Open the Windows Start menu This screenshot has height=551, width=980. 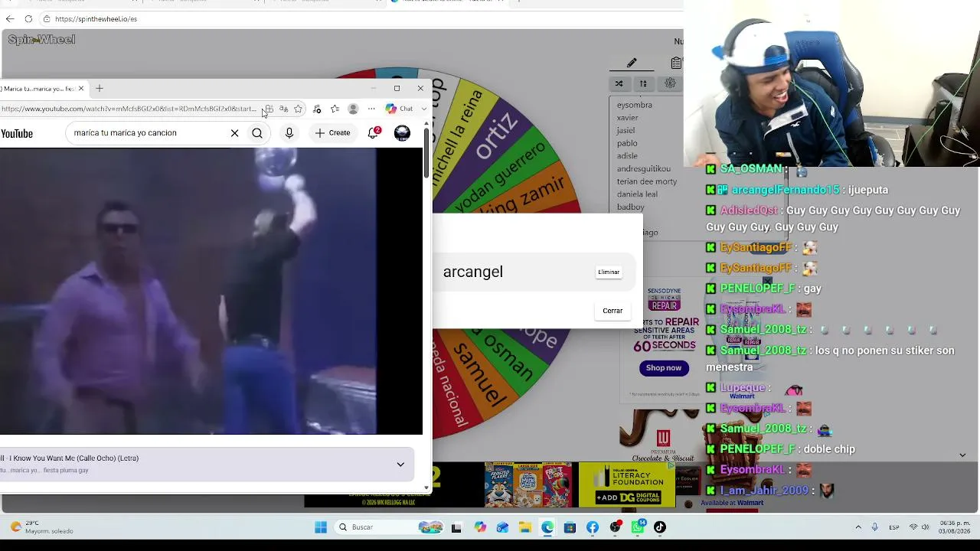321,527
